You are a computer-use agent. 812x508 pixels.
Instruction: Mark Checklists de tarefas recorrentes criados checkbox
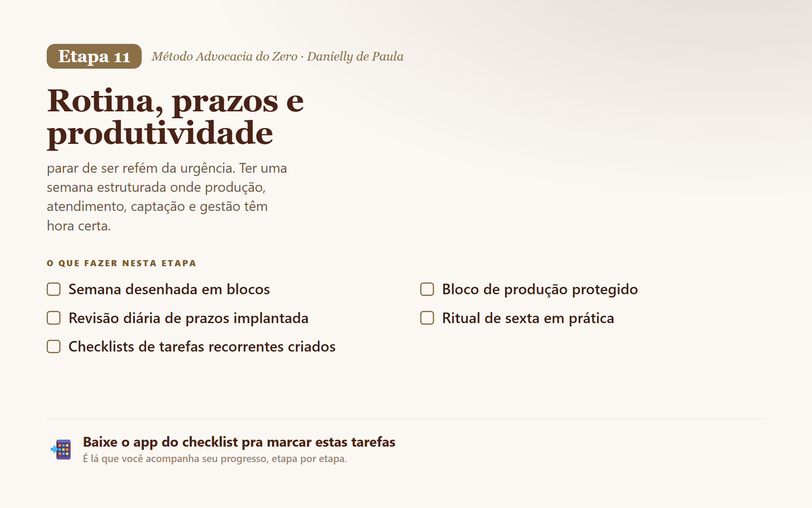coord(54,347)
